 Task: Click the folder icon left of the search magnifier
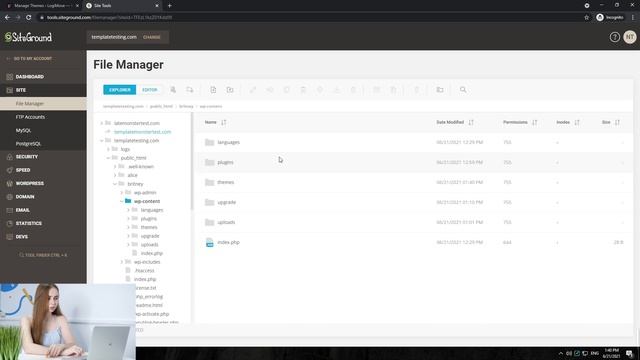click(x=440, y=90)
